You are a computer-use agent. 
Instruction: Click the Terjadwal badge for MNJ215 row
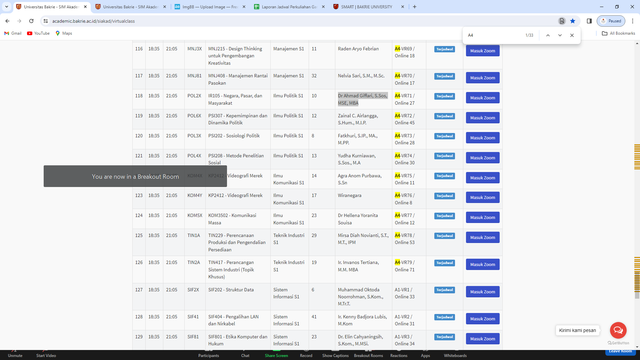tap(444, 49)
